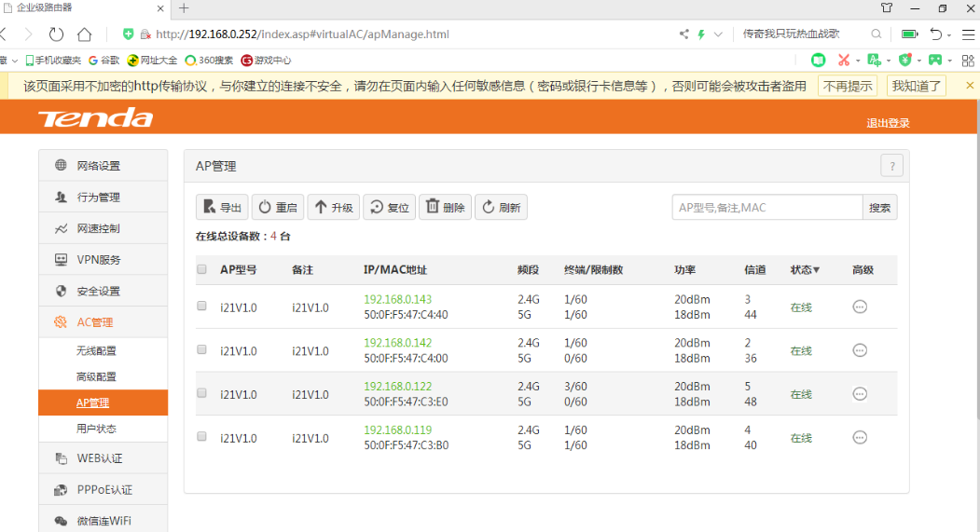Screen dimensions: 980x532
Task: Click the undo/restore tab icon
Action: tap(935, 34)
